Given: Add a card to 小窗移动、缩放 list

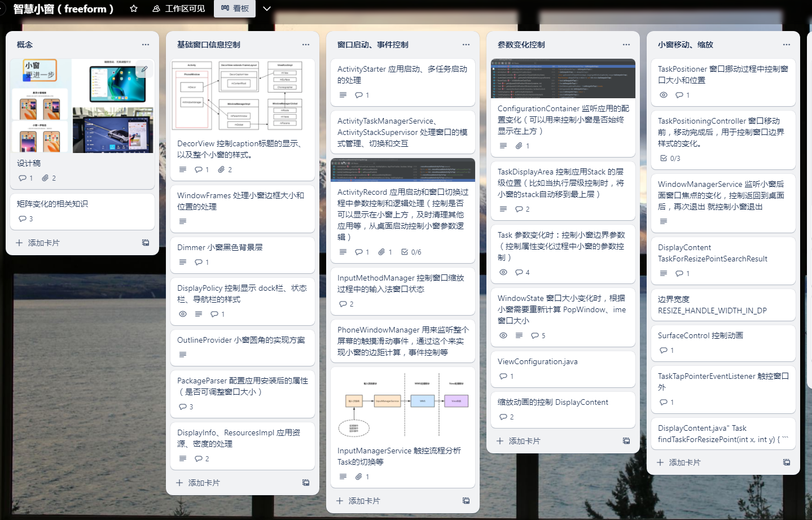Looking at the screenshot, I should pos(678,462).
